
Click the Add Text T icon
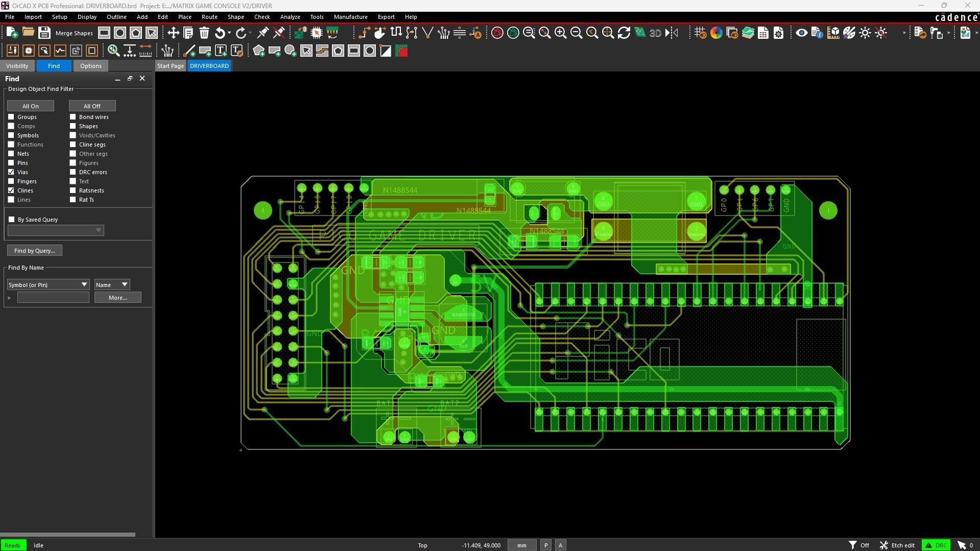pyautogui.click(x=221, y=51)
